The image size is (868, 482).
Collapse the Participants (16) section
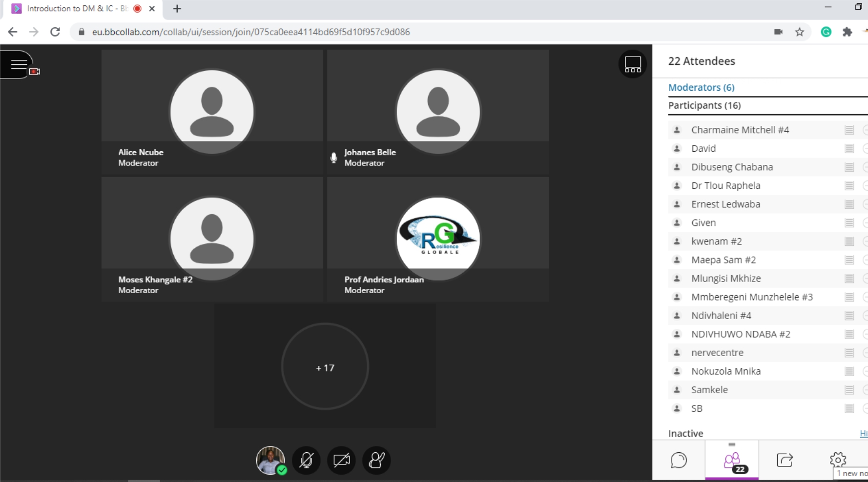(704, 105)
